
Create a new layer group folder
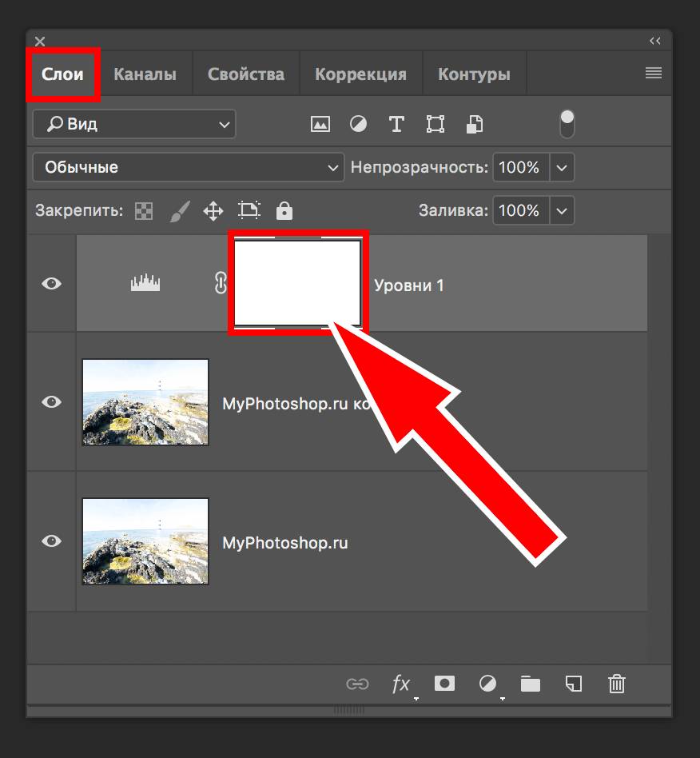coord(530,684)
